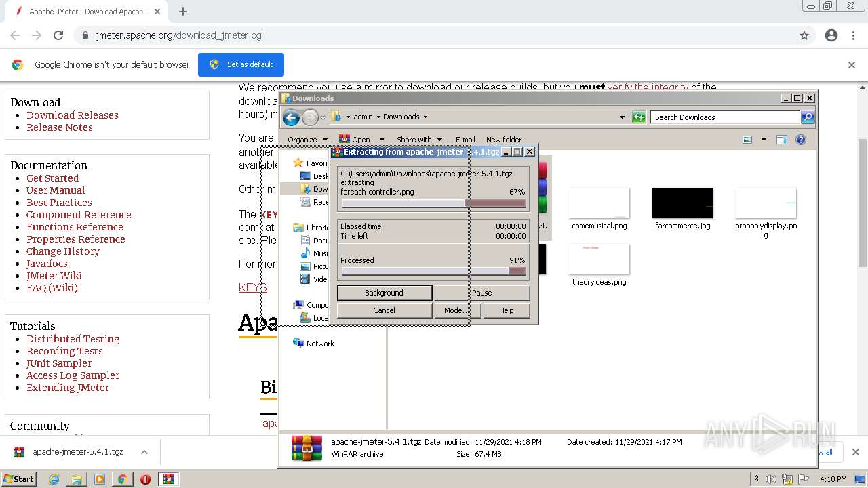Image resolution: width=868 pixels, height=488 pixels.
Task: Open the Organize dropdown menu
Action: [307, 140]
